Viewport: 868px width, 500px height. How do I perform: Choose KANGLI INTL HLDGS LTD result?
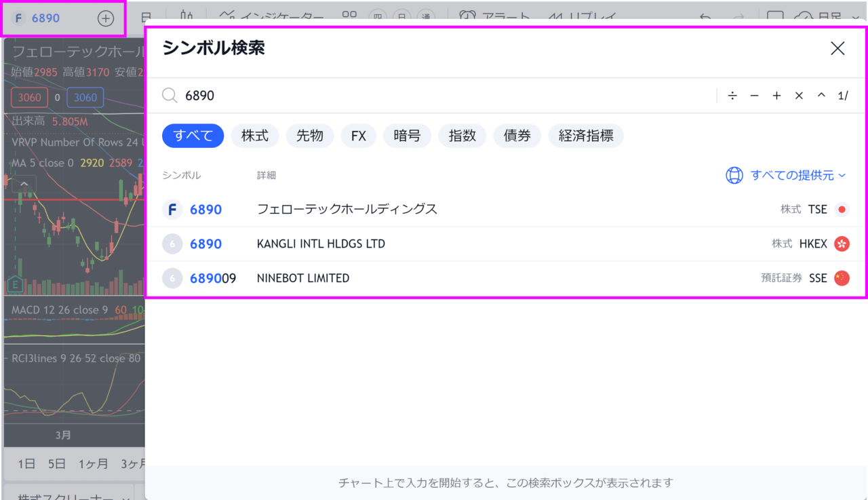pos(506,244)
